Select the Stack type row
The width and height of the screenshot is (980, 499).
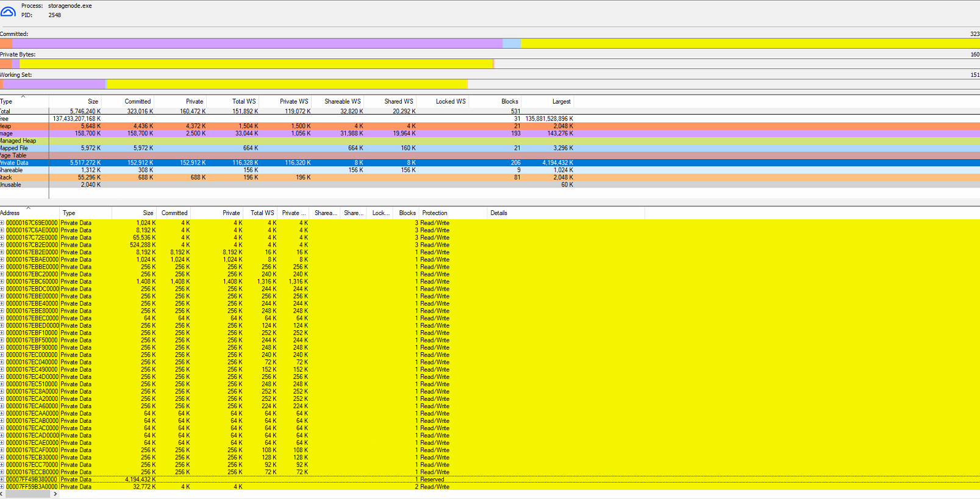pyautogui.click(x=24, y=177)
